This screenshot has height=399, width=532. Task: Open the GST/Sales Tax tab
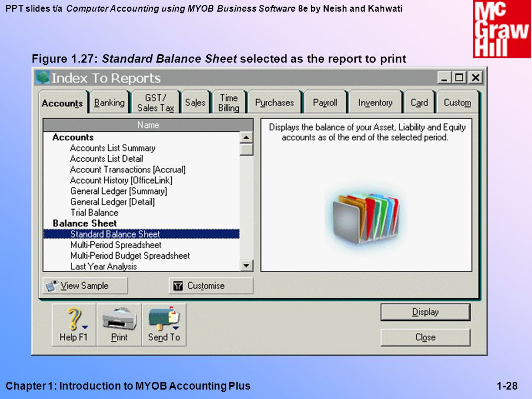coord(156,103)
